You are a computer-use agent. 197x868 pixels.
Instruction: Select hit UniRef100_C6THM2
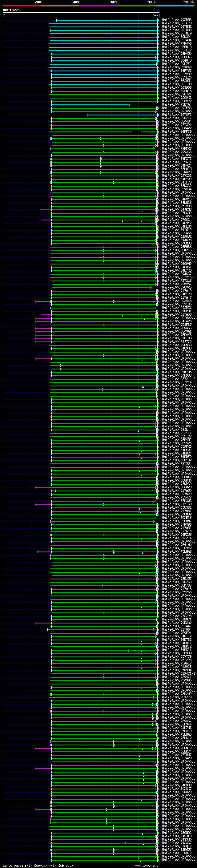click(177, 26)
